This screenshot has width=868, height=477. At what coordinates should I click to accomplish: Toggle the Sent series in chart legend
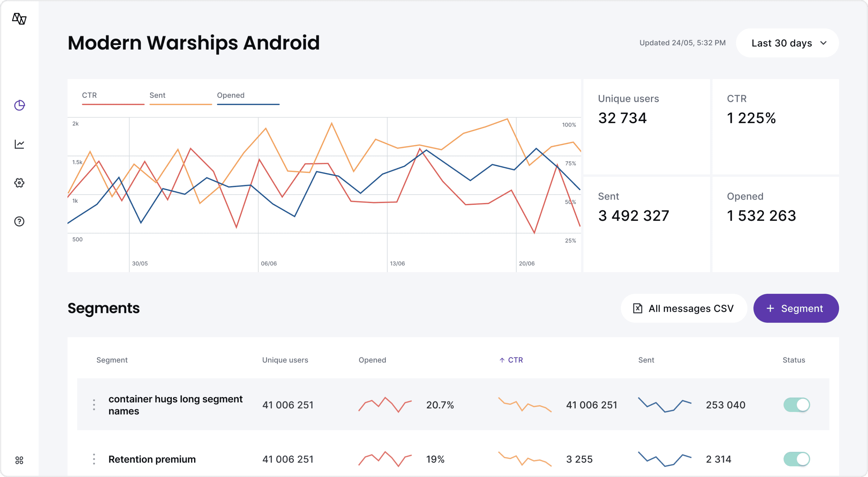point(181,99)
